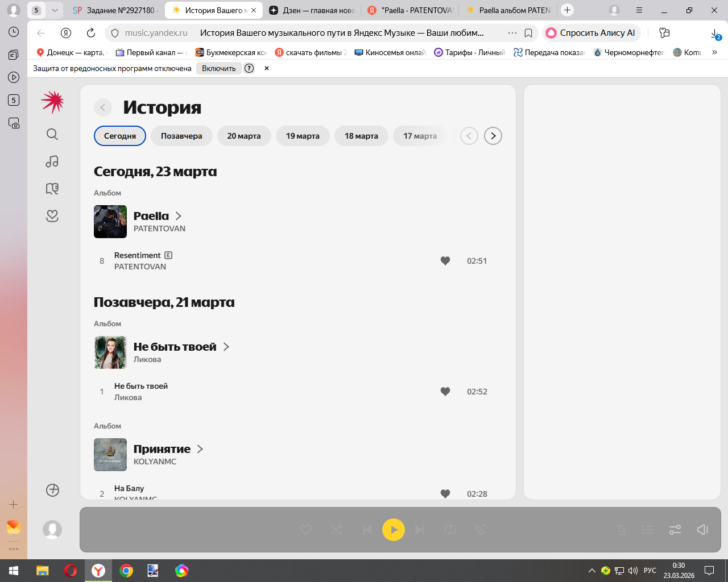The width and height of the screenshot is (728, 582).
Task: Show more bookmarks with the overflow chevron
Action: (x=714, y=52)
